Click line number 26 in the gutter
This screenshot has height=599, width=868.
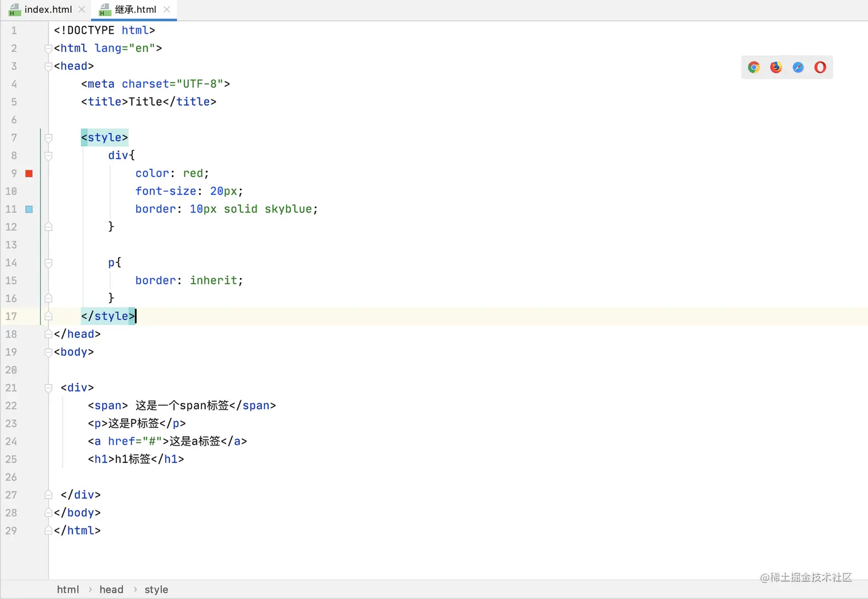(11, 477)
